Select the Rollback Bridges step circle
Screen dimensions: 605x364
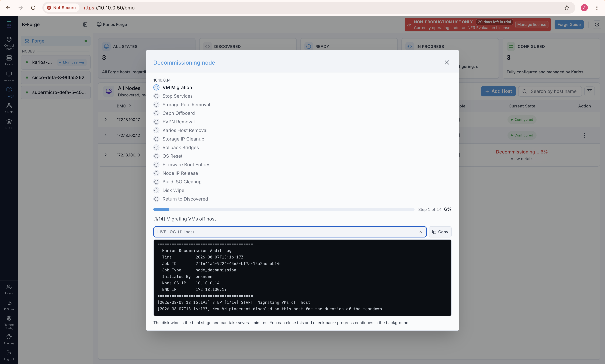coord(156,148)
